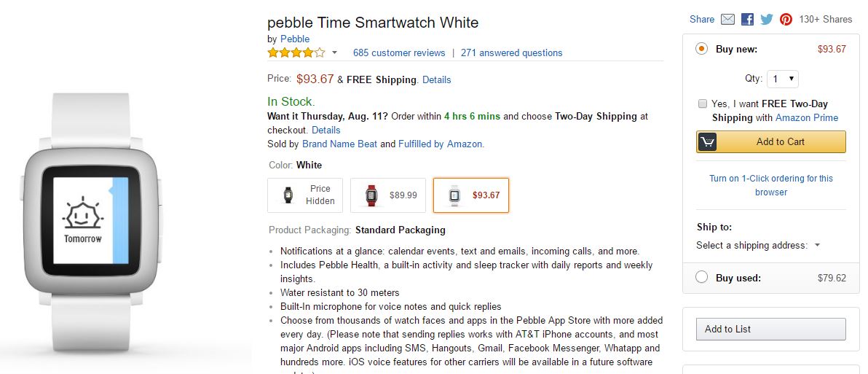This screenshot has width=868, height=374.
Task: Open the Brand Name Beat seller link
Action: pyautogui.click(x=339, y=144)
